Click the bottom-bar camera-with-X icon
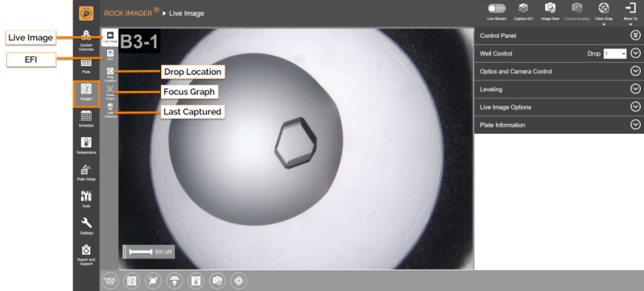 point(217,281)
